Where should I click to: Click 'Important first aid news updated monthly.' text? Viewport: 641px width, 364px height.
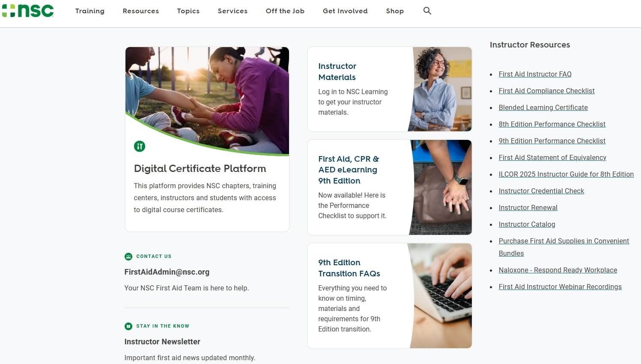coord(190,358)
